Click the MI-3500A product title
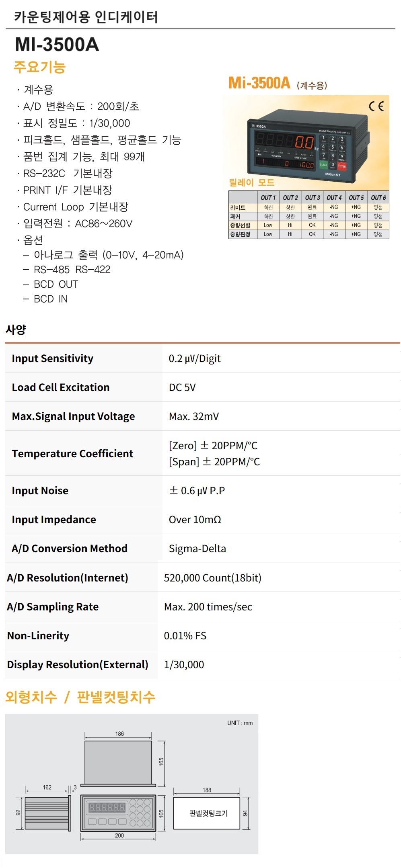Screen dimensions: 401x868 click(x=57, y=45)
